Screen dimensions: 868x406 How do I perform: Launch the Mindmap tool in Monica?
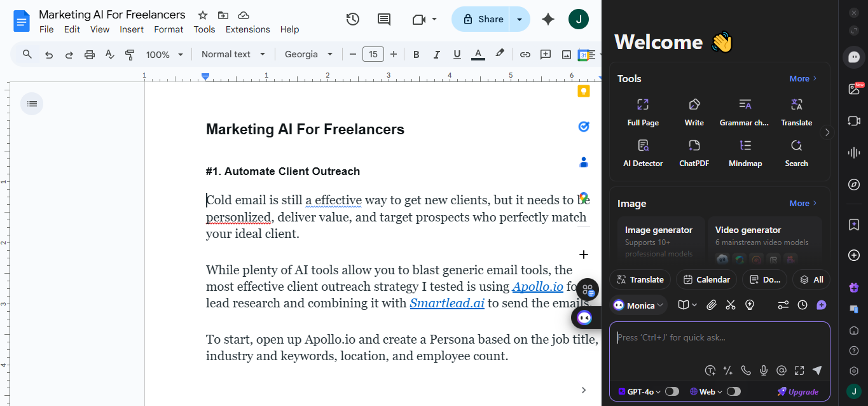point(745,153)
